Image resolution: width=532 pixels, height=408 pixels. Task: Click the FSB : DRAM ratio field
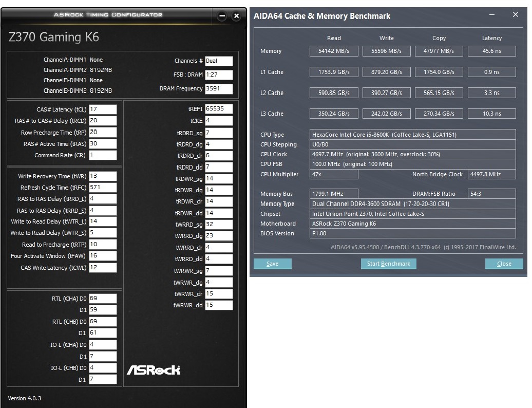219,75
